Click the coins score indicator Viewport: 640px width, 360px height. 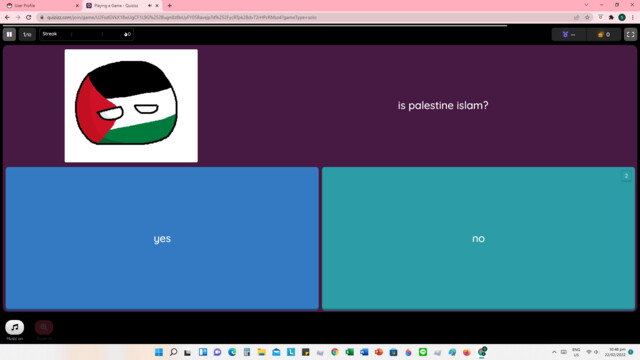(604, 35)
